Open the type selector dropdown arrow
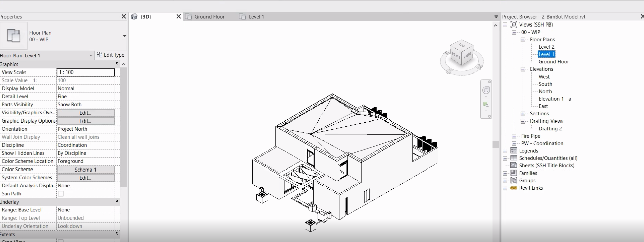Screen dimensions: 644x242 click(x=124, y=36)
